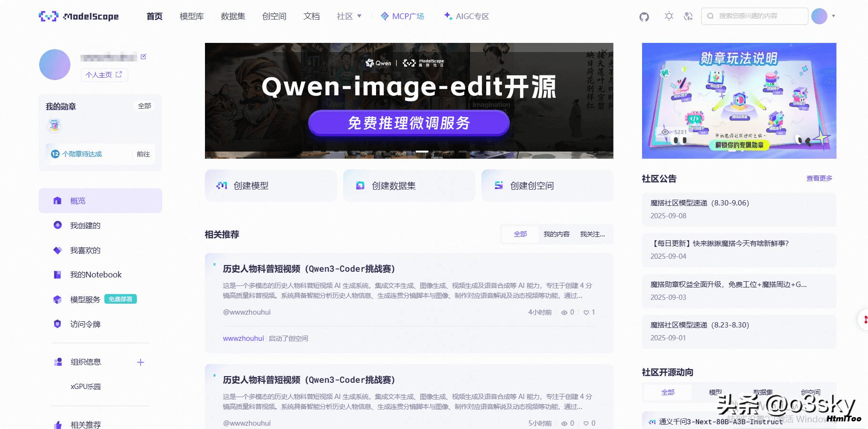This screenshot has width=868, height=429.
Task: Click 前往 for pending badges
Action: click(x=143, y=154)
